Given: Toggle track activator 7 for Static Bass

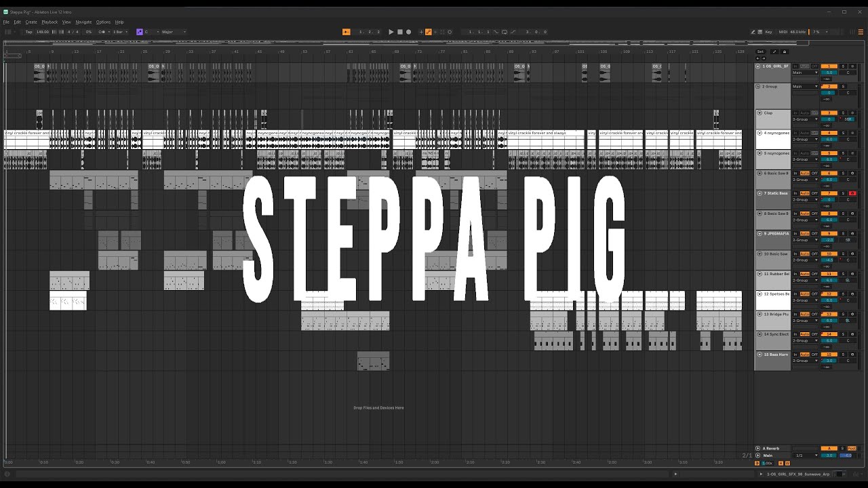Looking at the screenshot, I should tap(829, 193).
